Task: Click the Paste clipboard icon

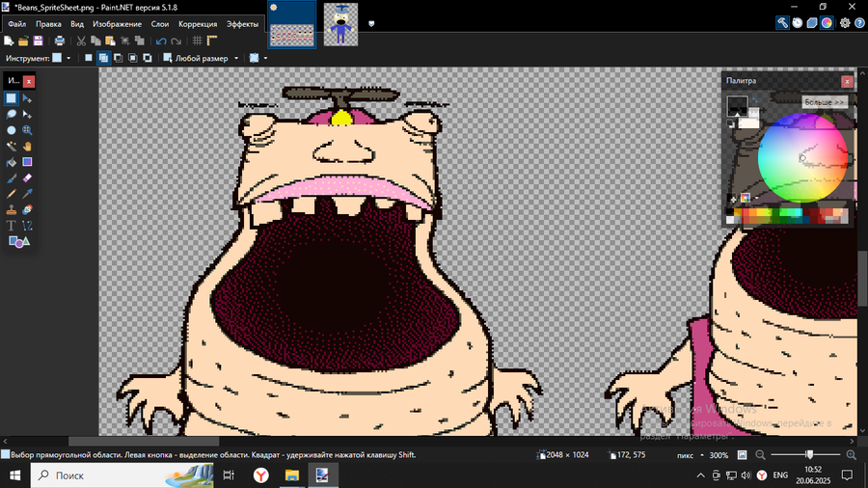Action: coord(110,41)
